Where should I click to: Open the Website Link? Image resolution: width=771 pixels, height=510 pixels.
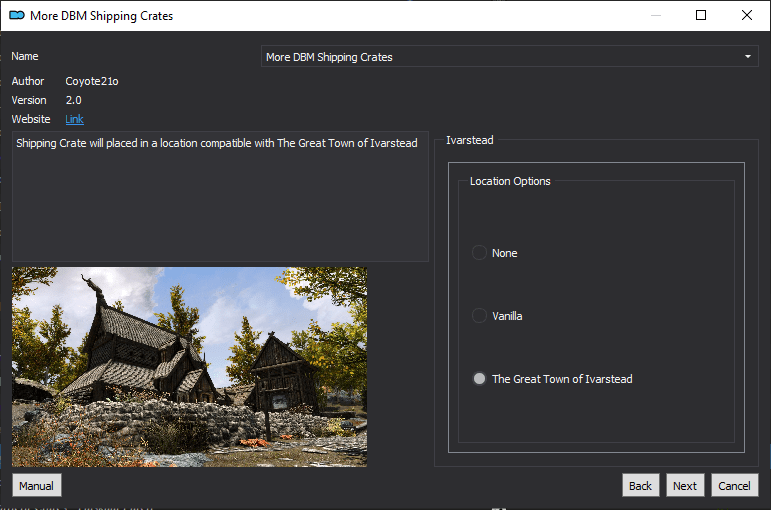[74, 119]
